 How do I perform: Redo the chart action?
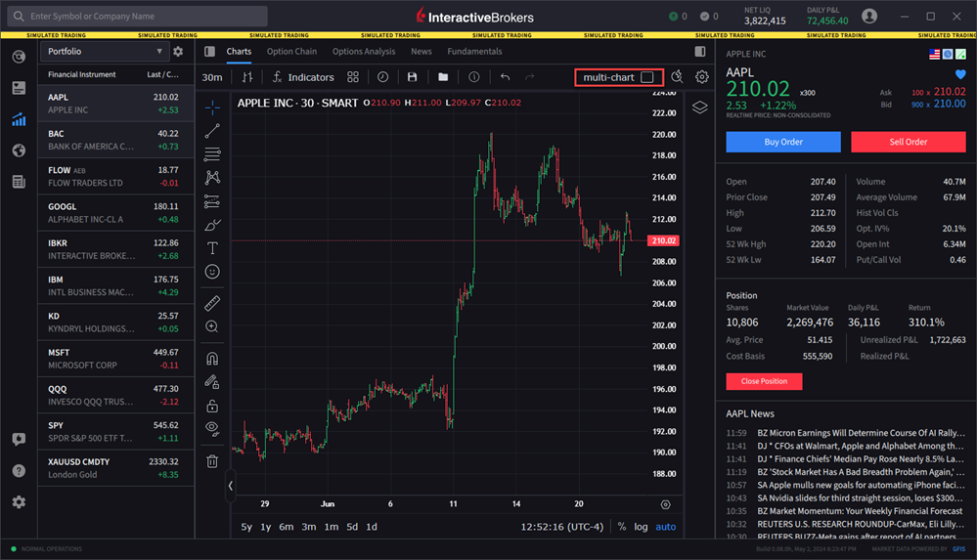click(530, 77)
